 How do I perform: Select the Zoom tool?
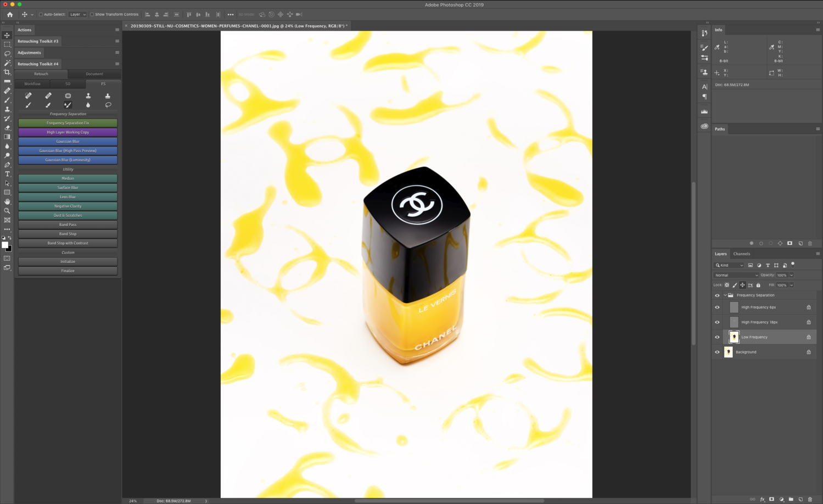pyautogui.click(x=7, y=210)
